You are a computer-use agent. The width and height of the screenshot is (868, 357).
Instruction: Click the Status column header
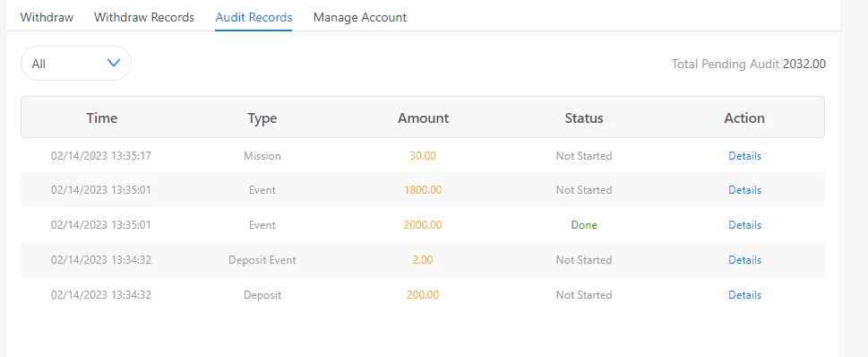[584, 118]
